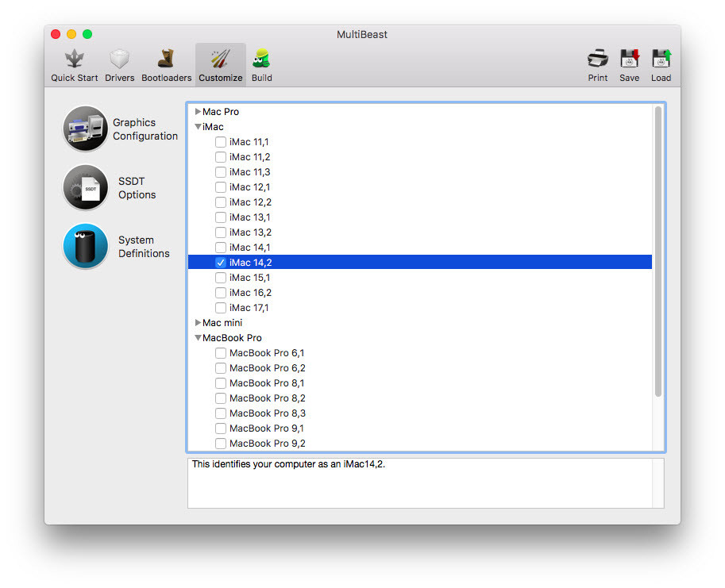Select the iMac group row text
This screenshot has width=725, height=588.
point(213,126)
